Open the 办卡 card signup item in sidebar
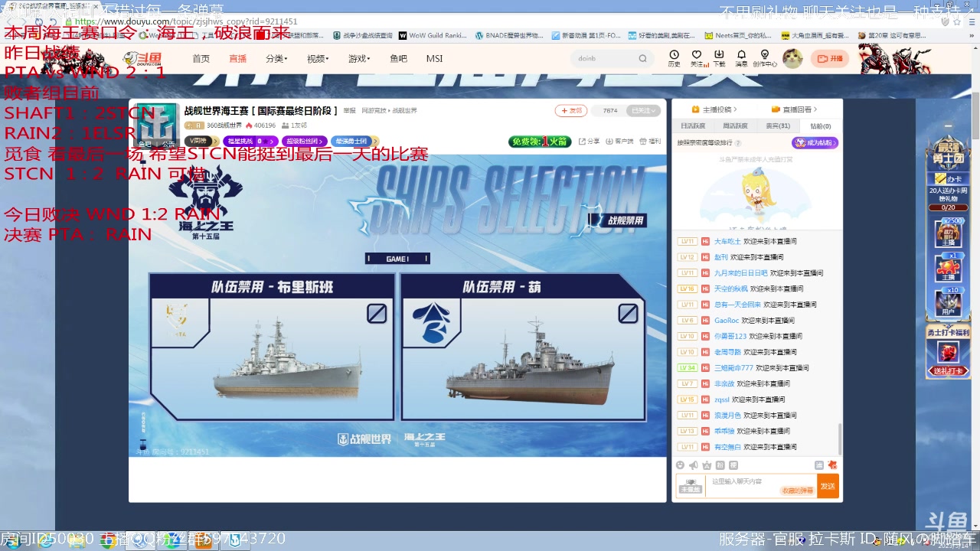 [x=947, y=178]
